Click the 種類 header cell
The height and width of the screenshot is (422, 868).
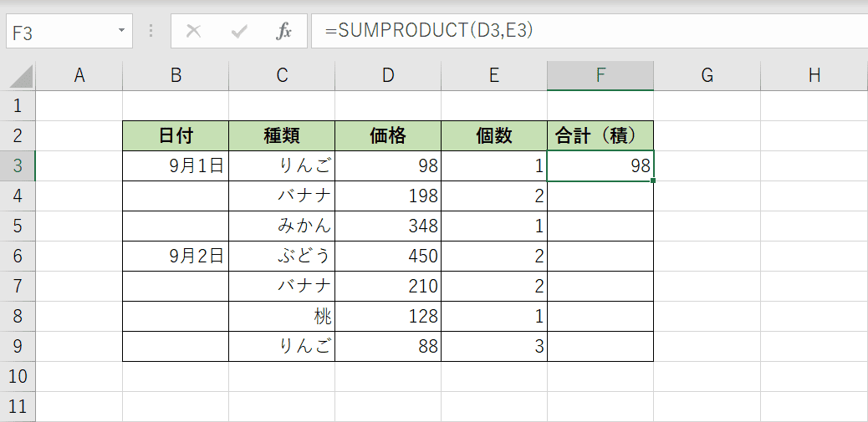[282, 135]
